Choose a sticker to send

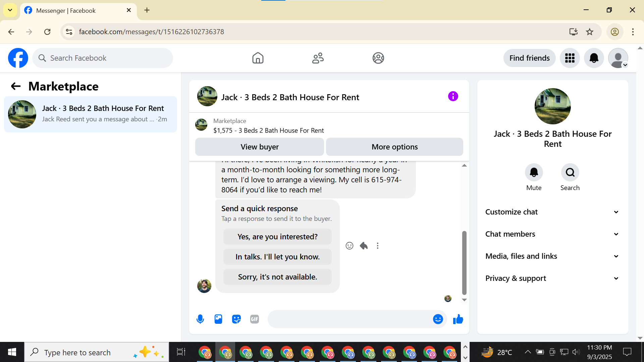click(236, 319)
